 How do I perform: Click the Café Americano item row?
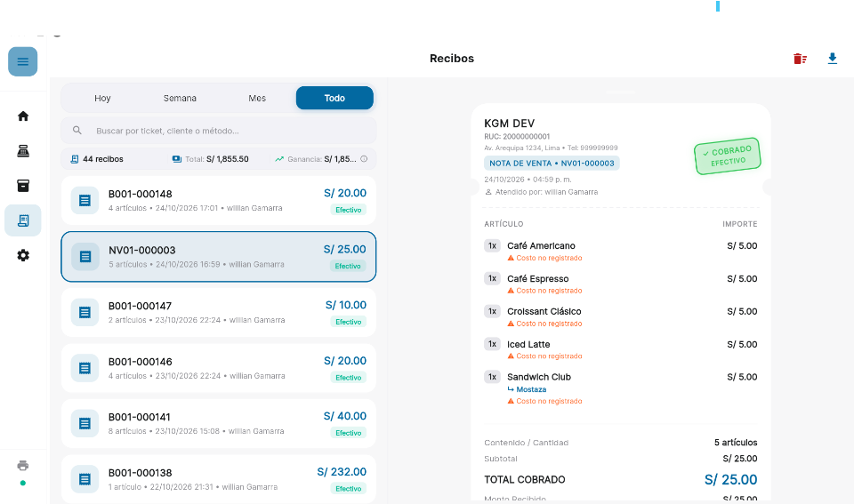click(620, 251)
